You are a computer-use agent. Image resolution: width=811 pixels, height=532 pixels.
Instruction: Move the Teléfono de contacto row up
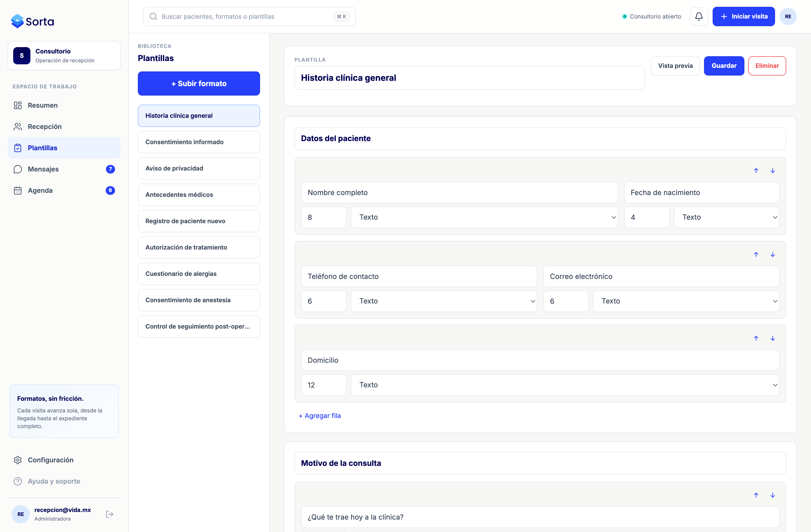tap(756, 254)
